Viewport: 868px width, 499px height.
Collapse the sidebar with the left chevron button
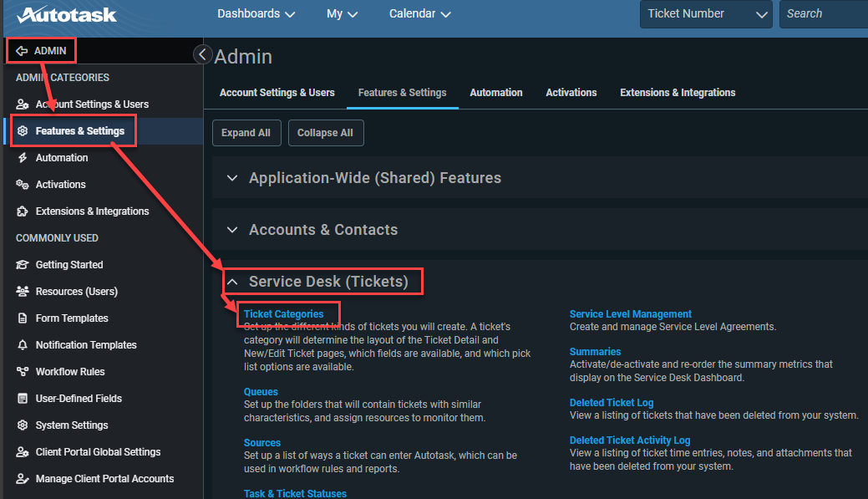(203, 54)
